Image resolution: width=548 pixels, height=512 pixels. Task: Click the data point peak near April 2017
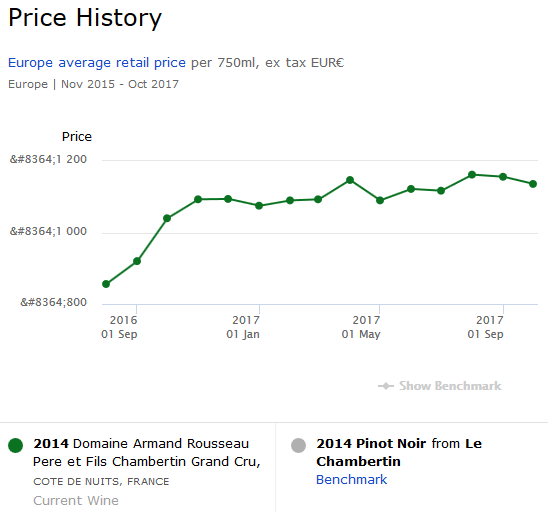350,180
